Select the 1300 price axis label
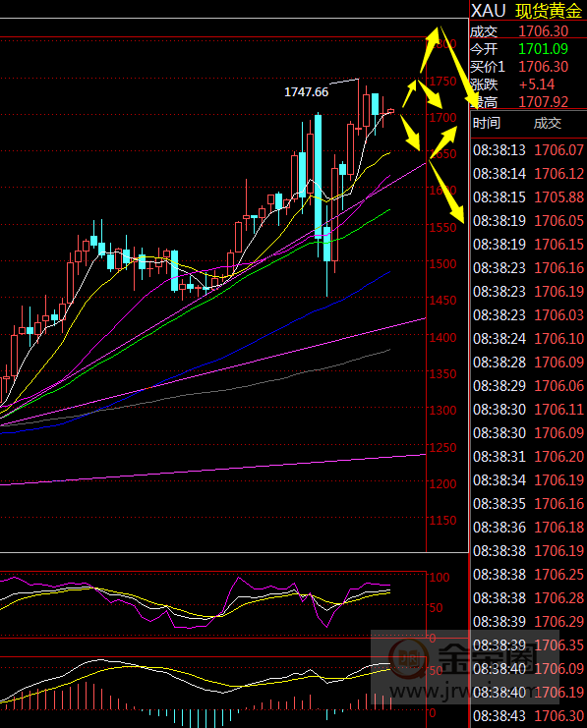 click(x=442, y=411)
